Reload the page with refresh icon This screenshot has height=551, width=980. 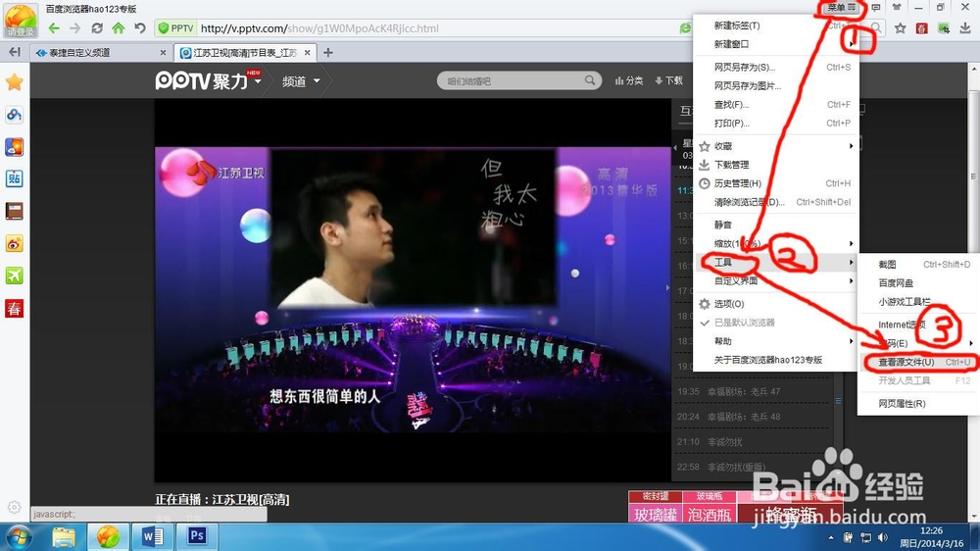97,28
